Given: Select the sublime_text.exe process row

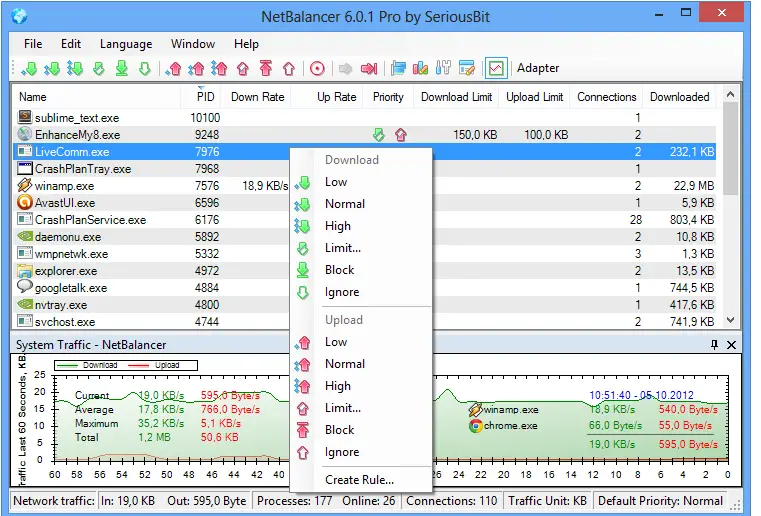Looking at the screenshot, I should (x=364, y=117).
